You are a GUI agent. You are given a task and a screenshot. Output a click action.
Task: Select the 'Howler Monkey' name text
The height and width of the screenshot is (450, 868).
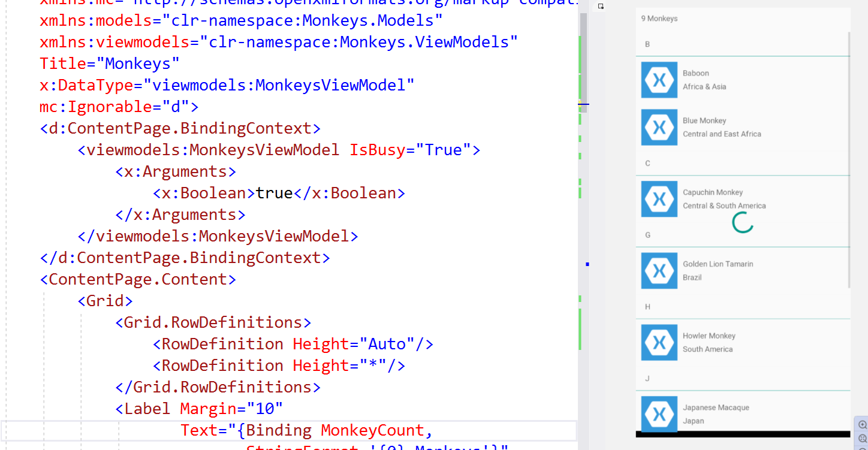[709, 336]
